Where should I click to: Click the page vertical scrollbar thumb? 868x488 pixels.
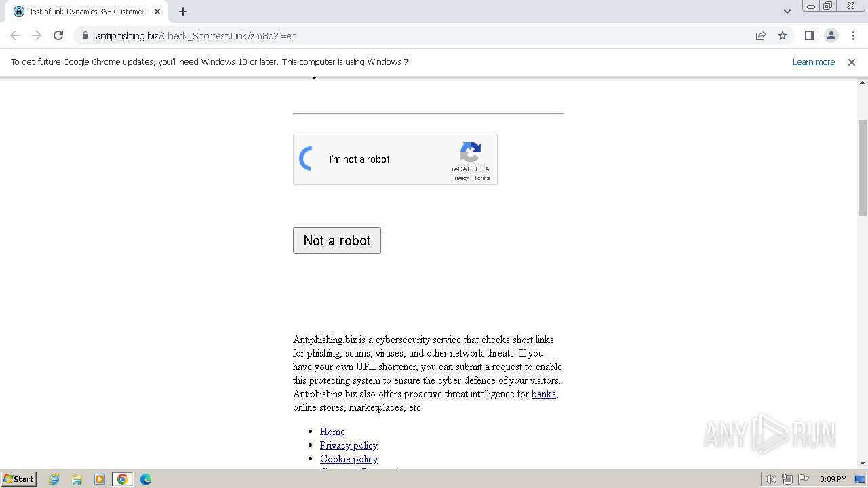[863, 167]
